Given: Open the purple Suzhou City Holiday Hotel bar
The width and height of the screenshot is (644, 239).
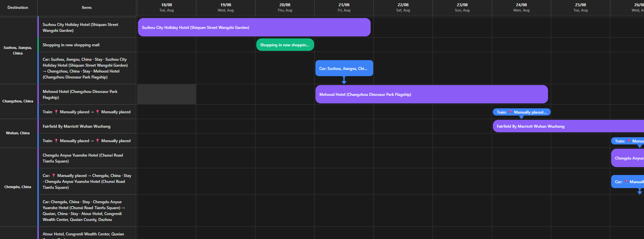Looking at the screenshot, I should click(x=254, y=27).
